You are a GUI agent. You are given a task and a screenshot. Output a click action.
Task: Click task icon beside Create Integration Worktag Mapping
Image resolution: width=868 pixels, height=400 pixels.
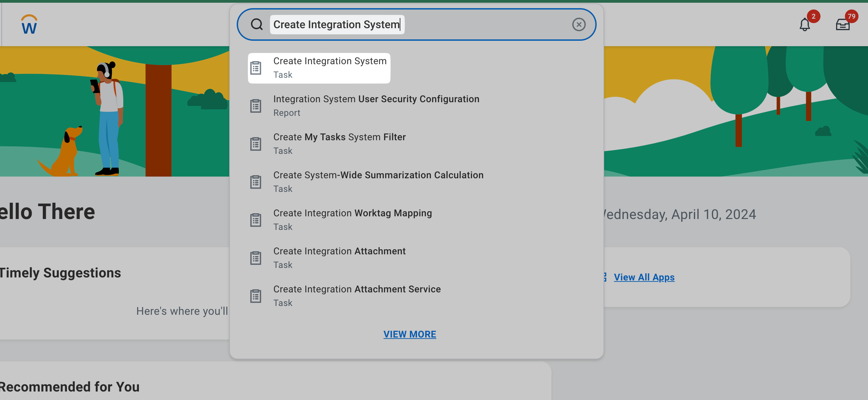[256, 220]
